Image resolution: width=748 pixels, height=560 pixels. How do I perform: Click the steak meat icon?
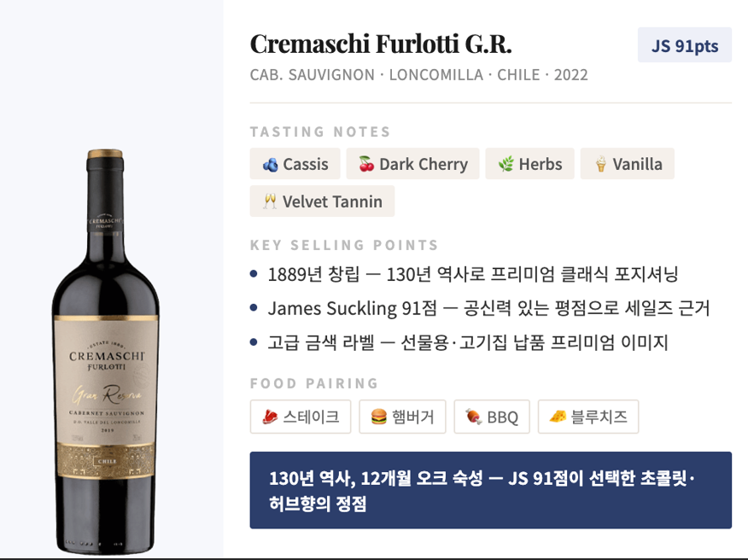[270, 417]
